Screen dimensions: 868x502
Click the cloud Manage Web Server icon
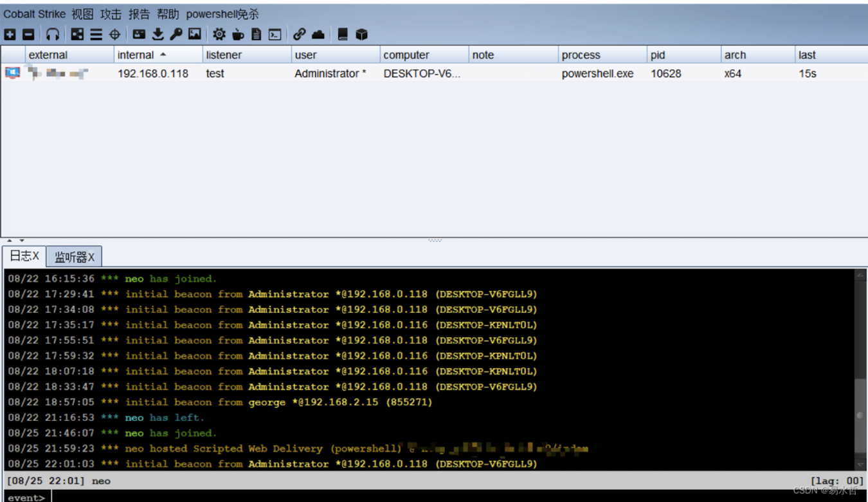(318, 35)
